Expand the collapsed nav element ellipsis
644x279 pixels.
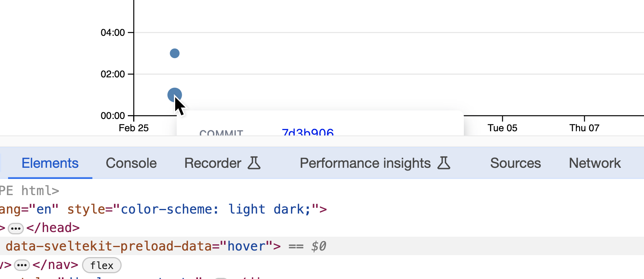coord(22,266)
